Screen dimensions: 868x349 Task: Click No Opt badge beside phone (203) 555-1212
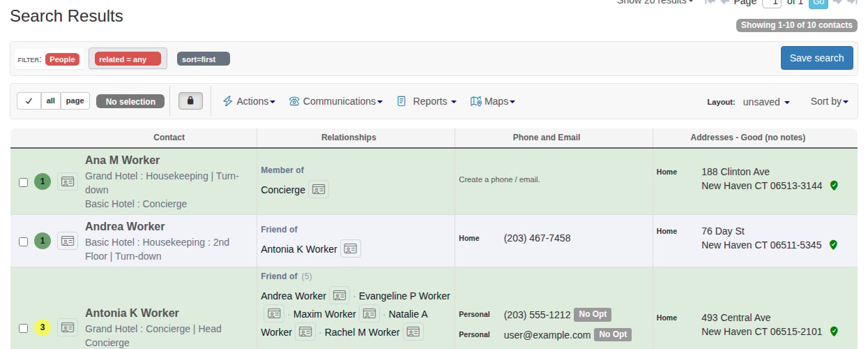pyautogui.click(x=593, y=314)
